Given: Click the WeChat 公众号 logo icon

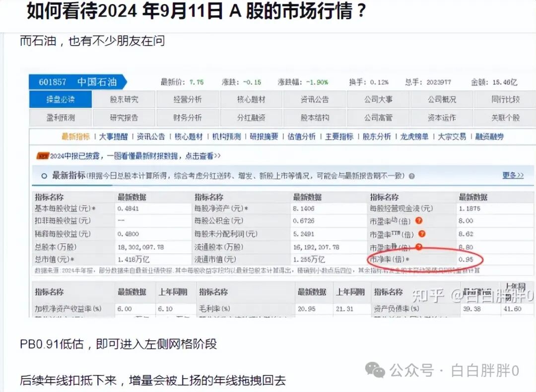Looking at the screenshot, I should [375, 370].
